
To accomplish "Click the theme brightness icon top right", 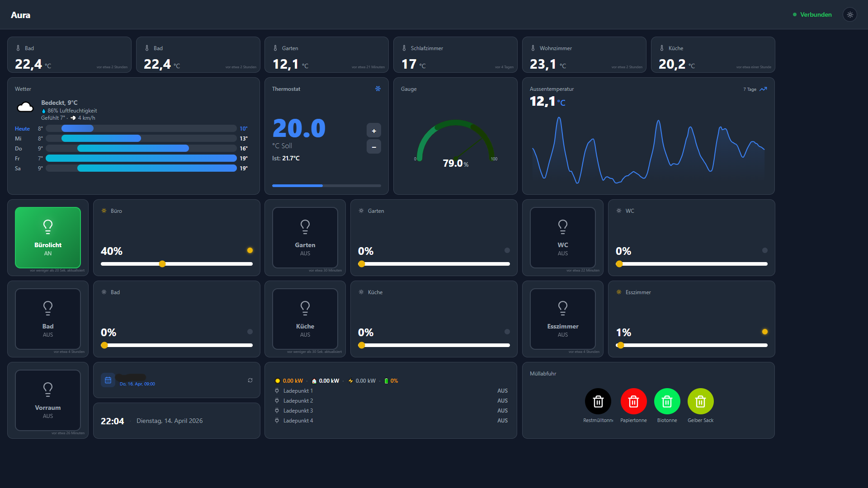I will 850,15.
